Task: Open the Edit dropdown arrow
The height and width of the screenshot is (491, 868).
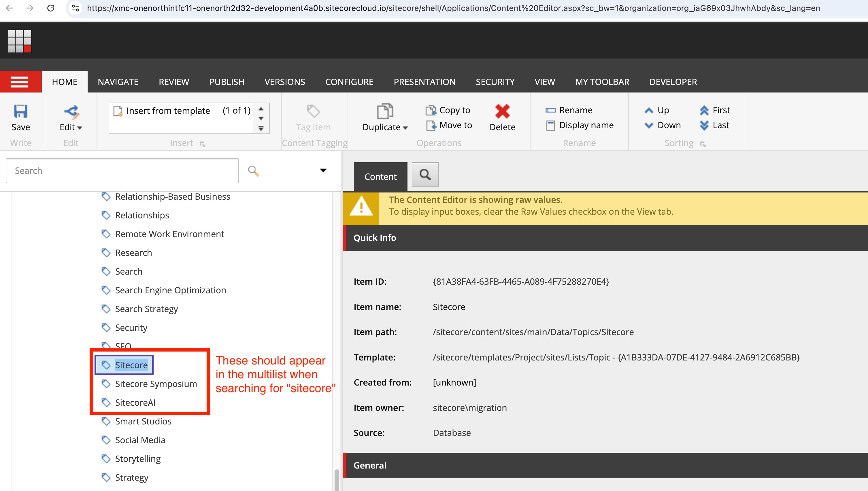Action: [80, 128]
